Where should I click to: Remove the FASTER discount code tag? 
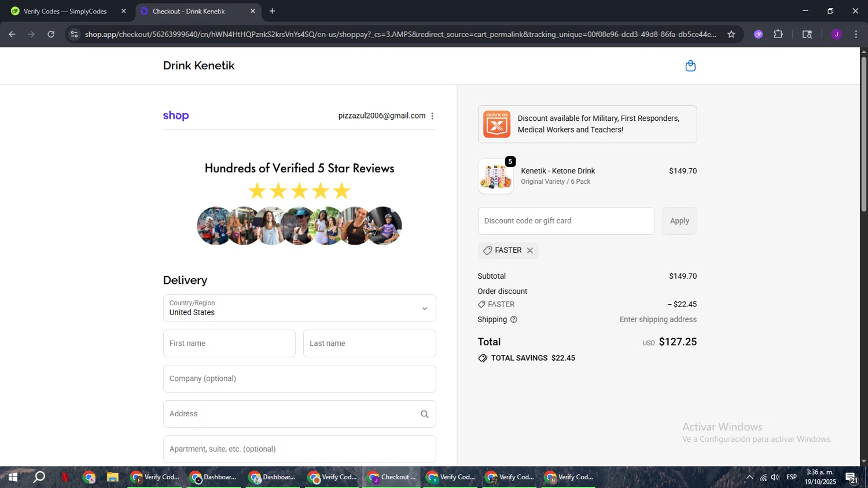coord(530,250)
